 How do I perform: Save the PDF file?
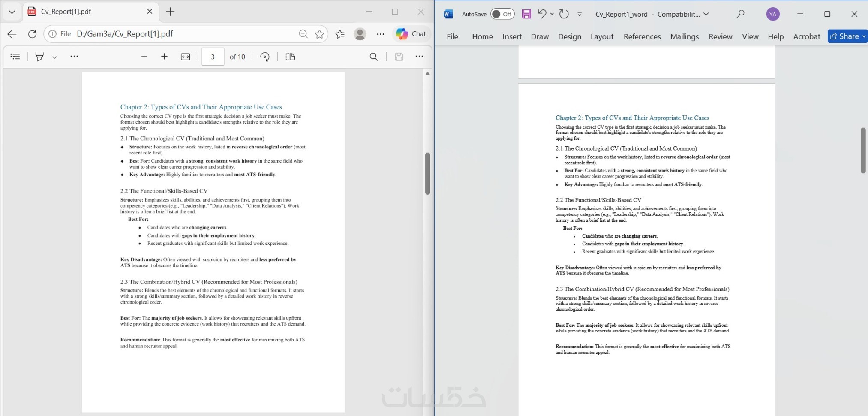[x=399, y=57]
